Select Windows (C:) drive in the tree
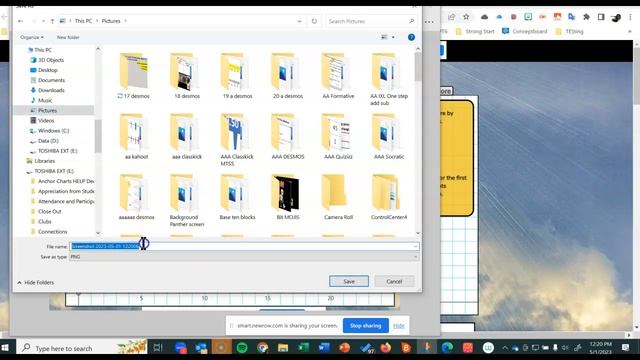This screenshot has width=640, height=360. [x=53, y=131]
